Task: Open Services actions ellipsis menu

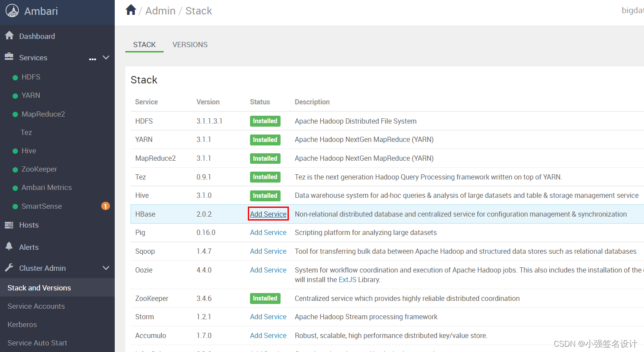Action: (x=92, y=59)
